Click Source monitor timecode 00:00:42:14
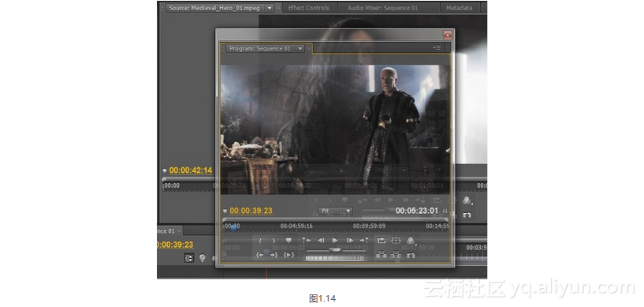The height and width of the screenshot is (307, 644). coord(191,170)
